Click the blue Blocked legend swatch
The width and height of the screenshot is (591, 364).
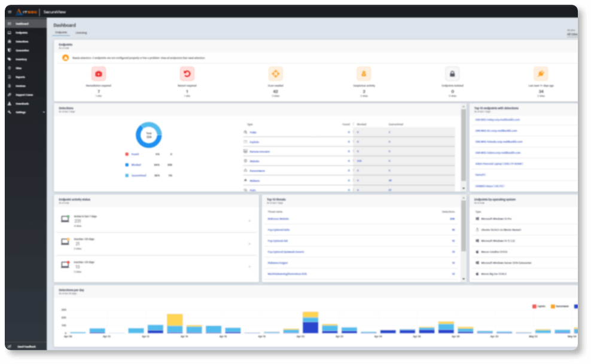click(x=127, y=164)
